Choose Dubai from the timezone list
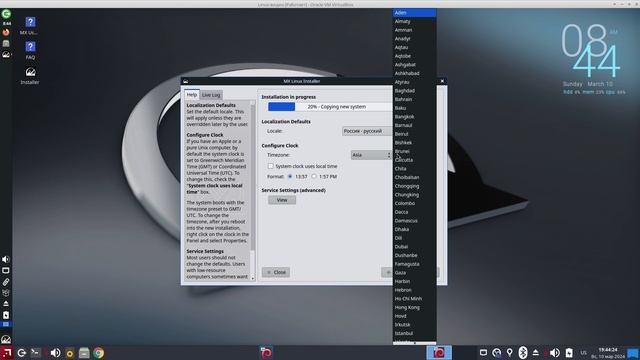The width and height of the screenshot is (640, 360). 414,247
